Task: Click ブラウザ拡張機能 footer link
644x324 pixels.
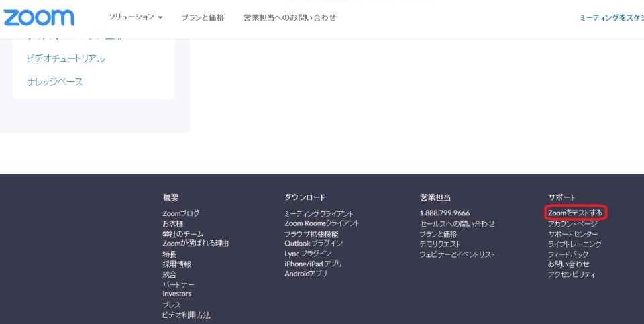Action: (311, 234)
